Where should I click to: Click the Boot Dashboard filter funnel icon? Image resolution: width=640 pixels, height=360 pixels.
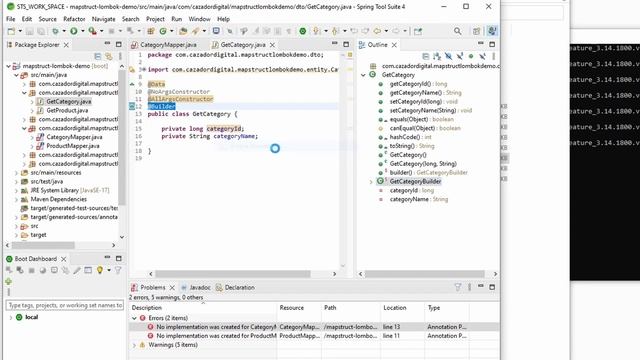coord(118,270)
